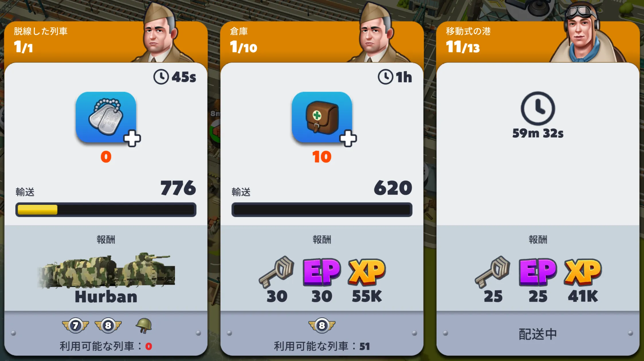Click the empty 620 transport progress bar

pos(322,210)
